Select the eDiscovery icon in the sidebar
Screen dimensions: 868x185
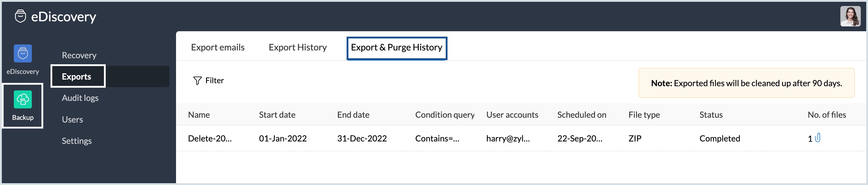click(x=22, y=54)
